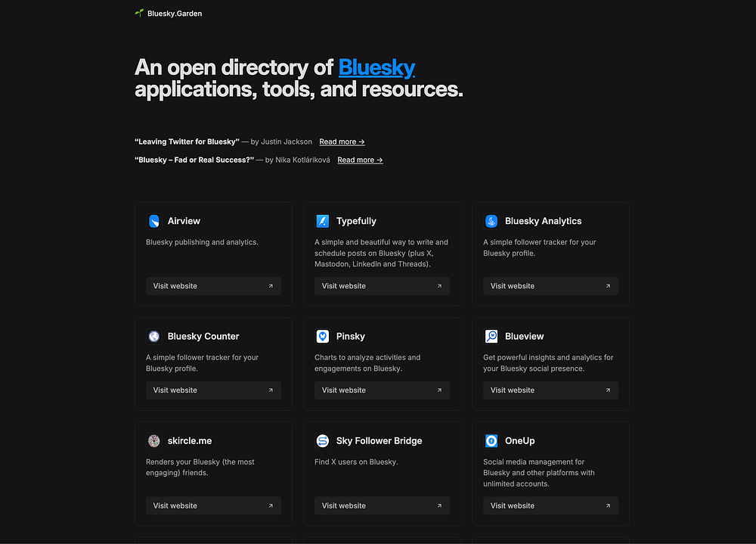Open Visit website for Blueview
756x544 pixels.
tap(551, 390)
